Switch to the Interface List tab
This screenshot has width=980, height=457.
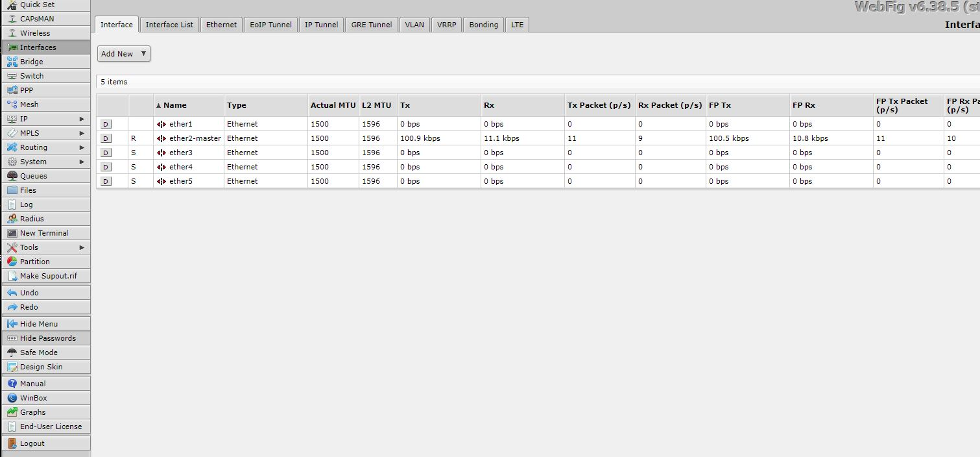pos(169,25)
